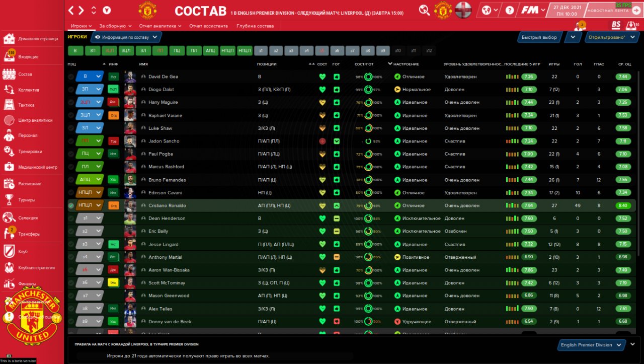This screenshot has height=364, width=644.
Task: Open the FM main menu dropdown
Action: [x=533, y=10]
